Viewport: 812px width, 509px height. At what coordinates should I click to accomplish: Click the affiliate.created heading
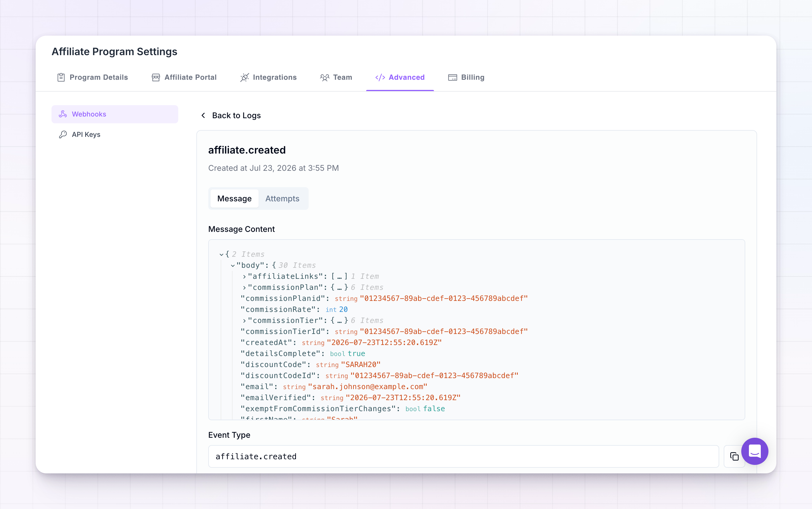pos(247,150)
